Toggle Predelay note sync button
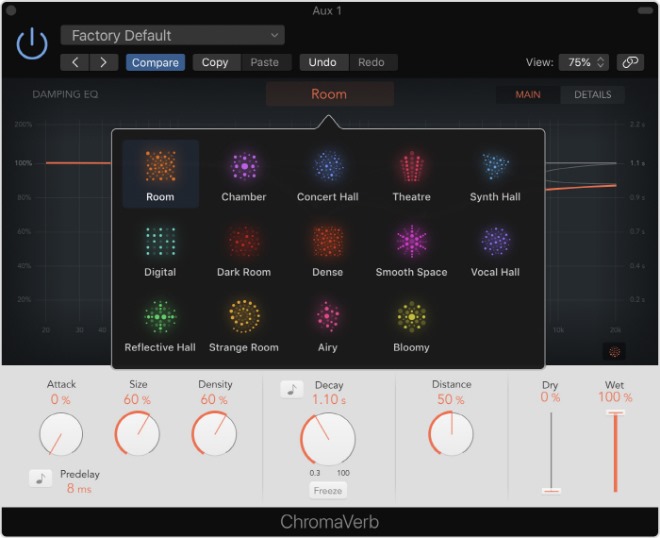660x538 pixels. 40,479
